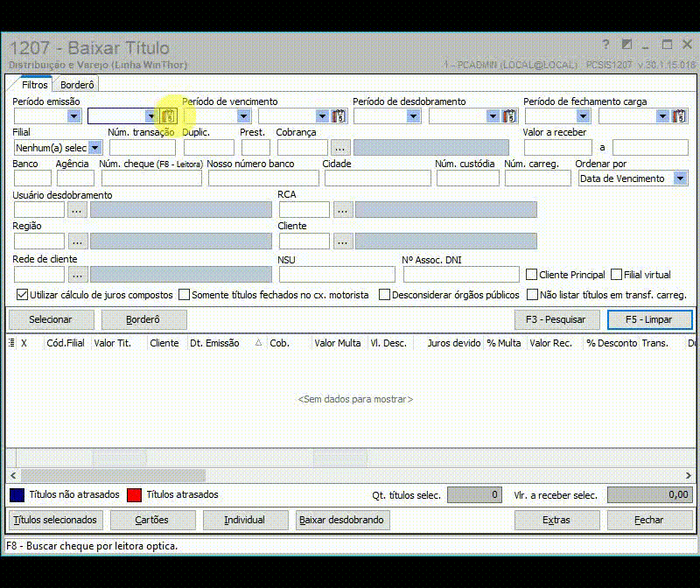Screen dimensions: 700x588
Task: Click the scroll right arrow of grid
Action: point(689,475)
